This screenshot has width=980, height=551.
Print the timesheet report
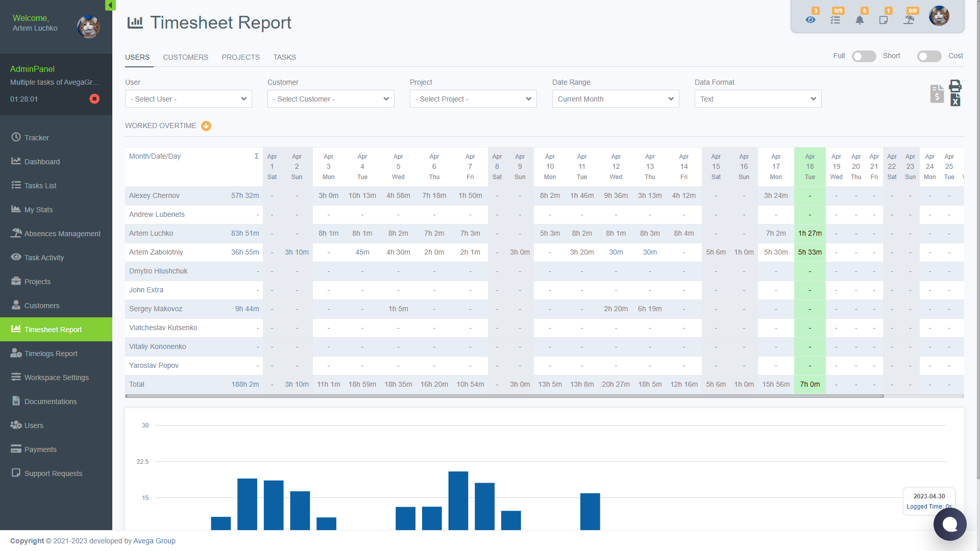pyautogui.click(x=955, y=85)
